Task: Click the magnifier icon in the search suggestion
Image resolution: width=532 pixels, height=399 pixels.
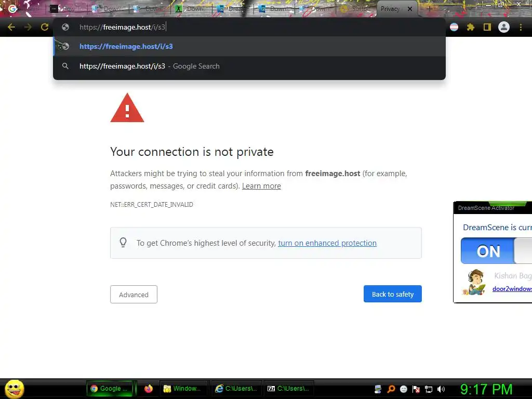Action: pos(65,66)
